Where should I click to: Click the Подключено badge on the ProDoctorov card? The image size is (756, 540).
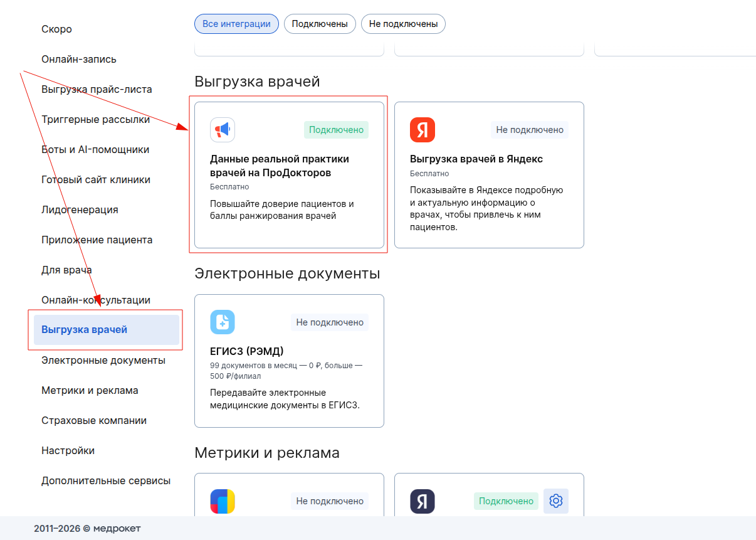(x=336, y=130)
